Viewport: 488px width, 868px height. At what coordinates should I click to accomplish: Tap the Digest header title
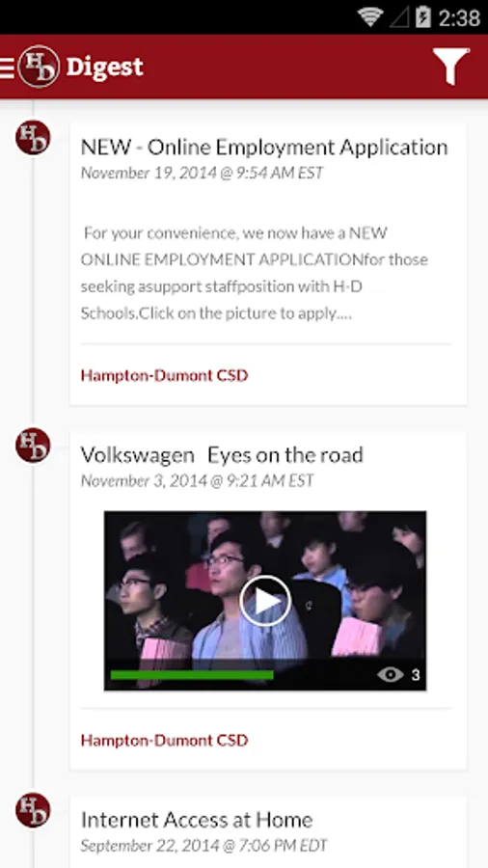(x=104, y=67)
